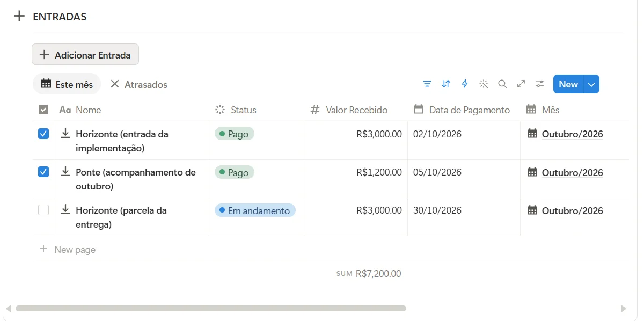Click the scrollbar right arrow
Image resolution: width=644 pixels, height=321 pixels.
click(623, 309)
